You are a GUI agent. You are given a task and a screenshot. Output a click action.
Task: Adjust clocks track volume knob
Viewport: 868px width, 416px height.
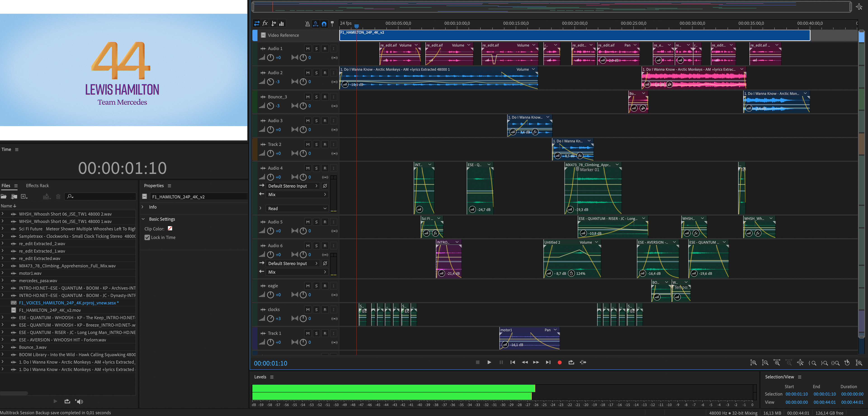(270, 318)
